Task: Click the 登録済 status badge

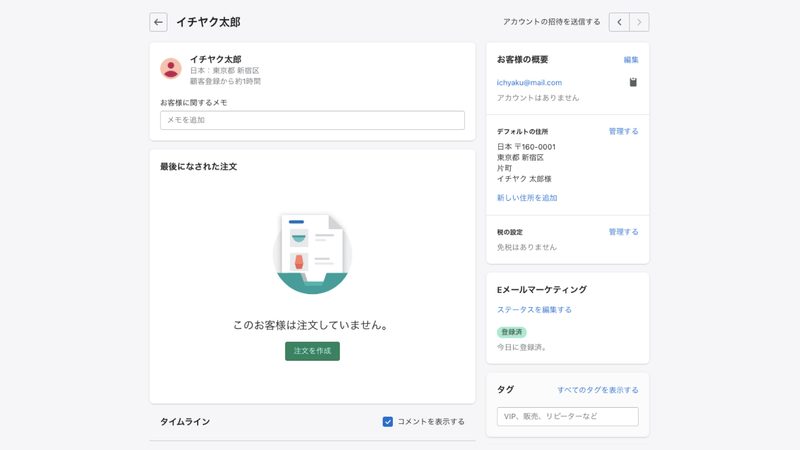Action: [x=512, y=332]
